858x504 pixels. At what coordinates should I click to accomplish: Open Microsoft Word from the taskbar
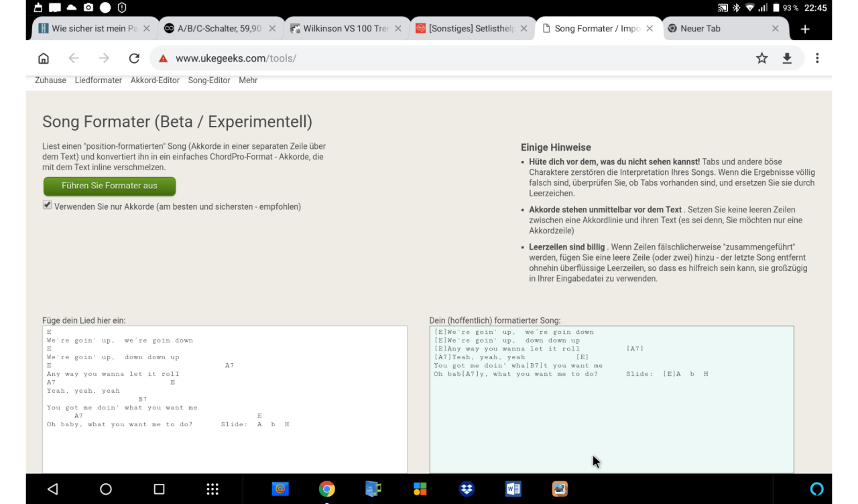513,489
